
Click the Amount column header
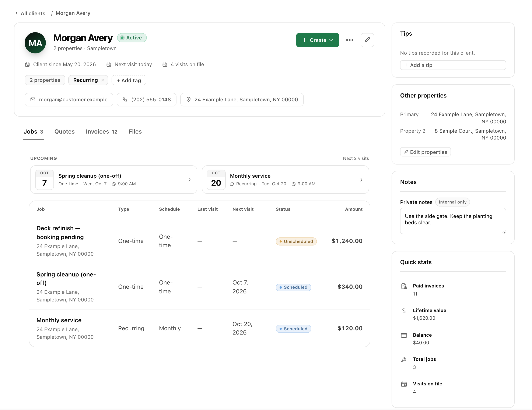354,209
